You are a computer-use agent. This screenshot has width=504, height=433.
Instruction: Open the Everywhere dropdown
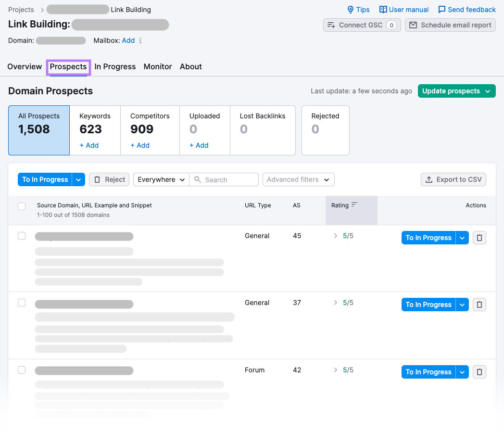161,179
